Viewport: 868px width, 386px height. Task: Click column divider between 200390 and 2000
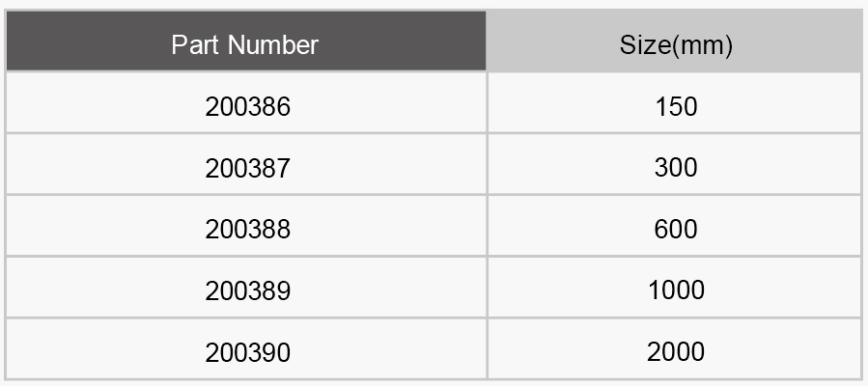[x=488, y=349]
